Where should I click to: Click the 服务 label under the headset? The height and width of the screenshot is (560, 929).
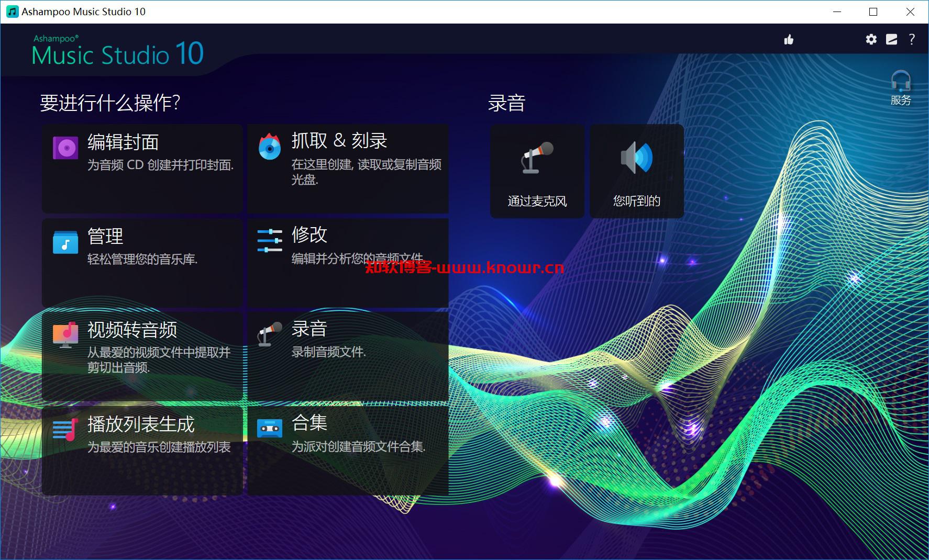901,100
